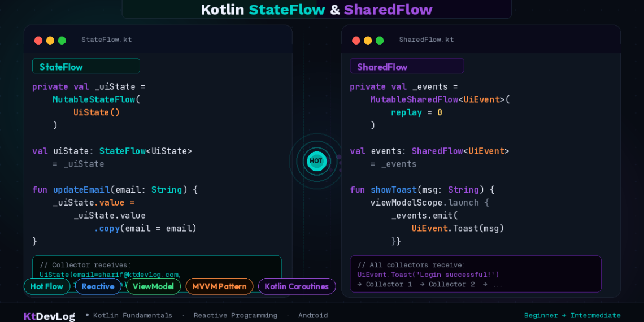Viewport: 644px width, 322px height.
Task: Click the circular HOT badge between the windows
Action: [316, 161]
